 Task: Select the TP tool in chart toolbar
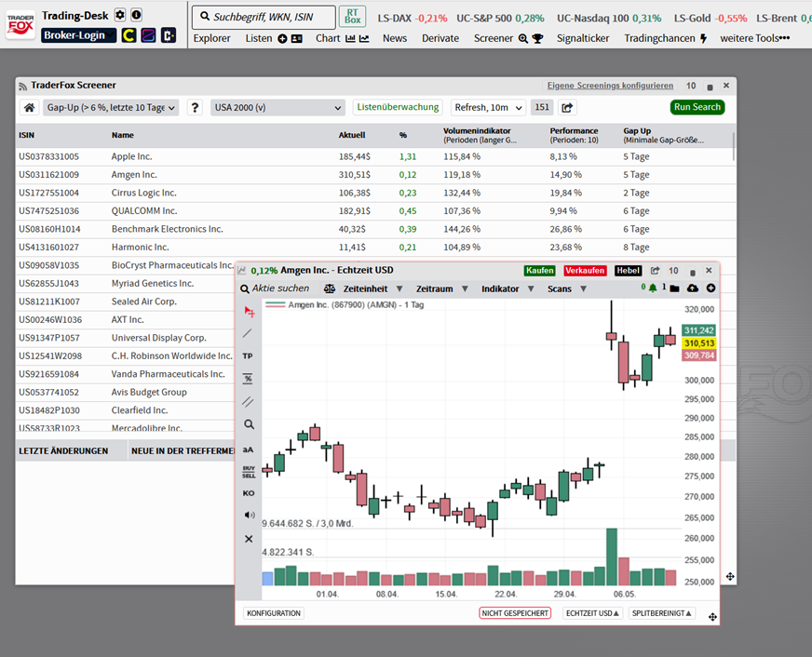coord(248,355)
